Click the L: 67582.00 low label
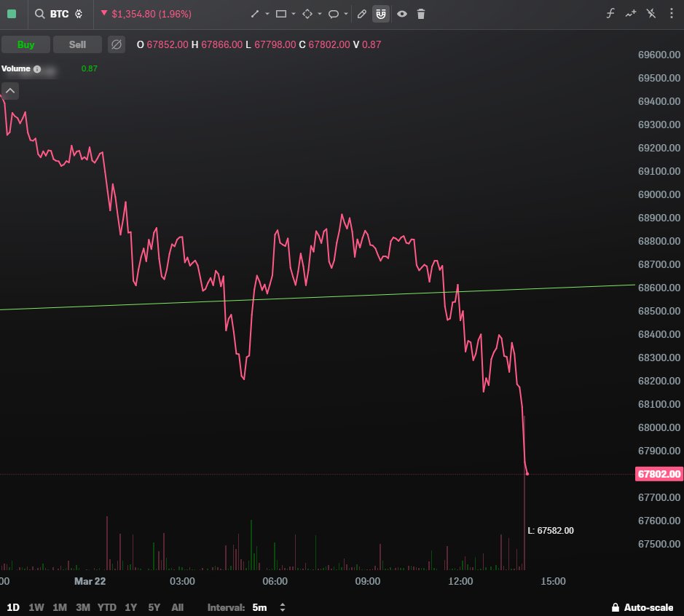The image size is (684, 616). tap(551, 531)
